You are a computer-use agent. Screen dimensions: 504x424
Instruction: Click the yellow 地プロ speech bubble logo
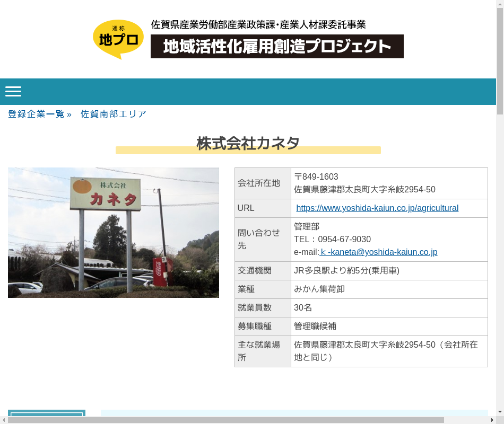tap(118, 39)
